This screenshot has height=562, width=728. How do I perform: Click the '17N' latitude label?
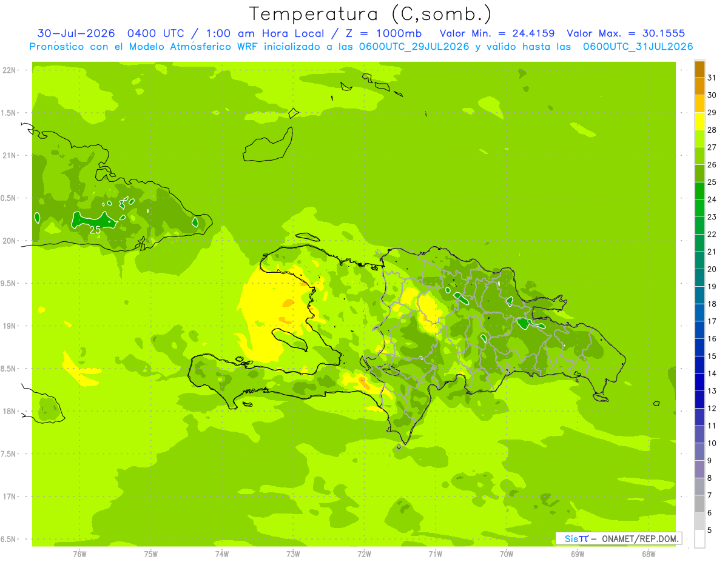[9, 497]
